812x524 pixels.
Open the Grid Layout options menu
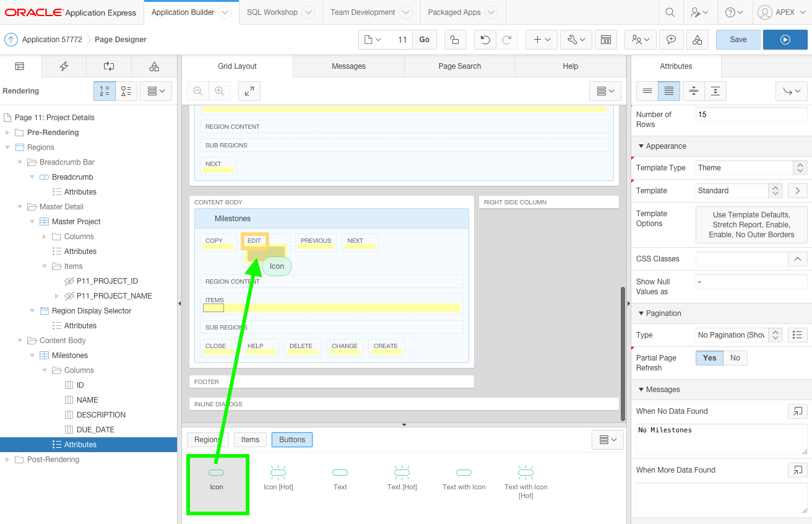point(605,91)
